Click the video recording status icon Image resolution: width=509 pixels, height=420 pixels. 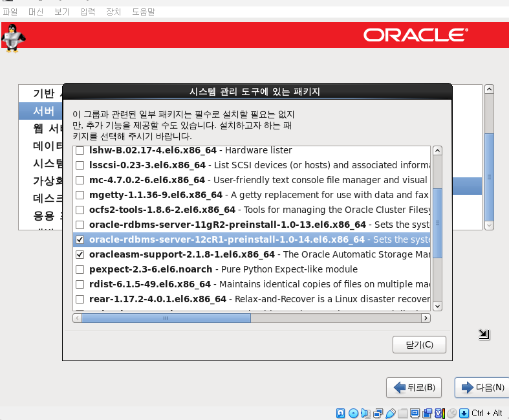[x=428, y=413]
